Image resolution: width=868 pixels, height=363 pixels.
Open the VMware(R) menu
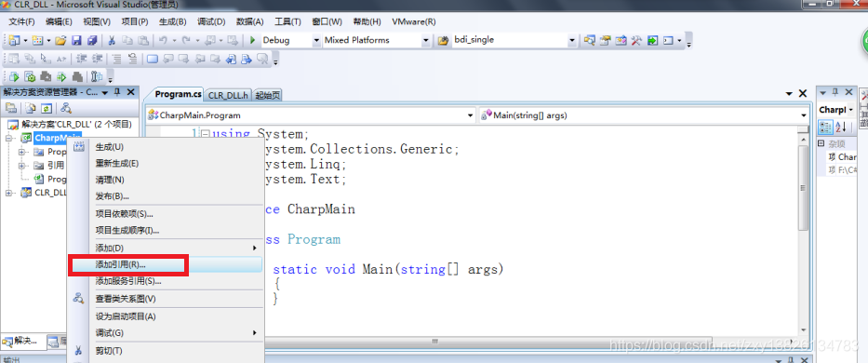(413, 22)
